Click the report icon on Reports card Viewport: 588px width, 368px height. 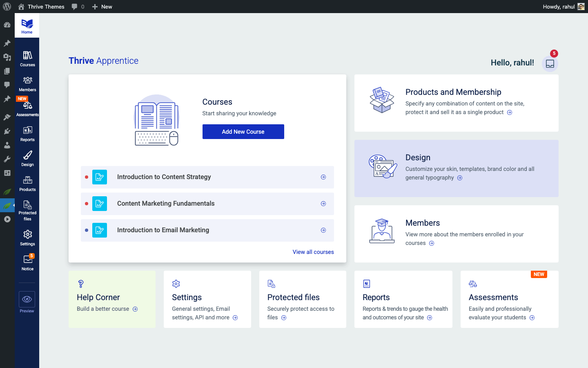(x=367, y=284)
